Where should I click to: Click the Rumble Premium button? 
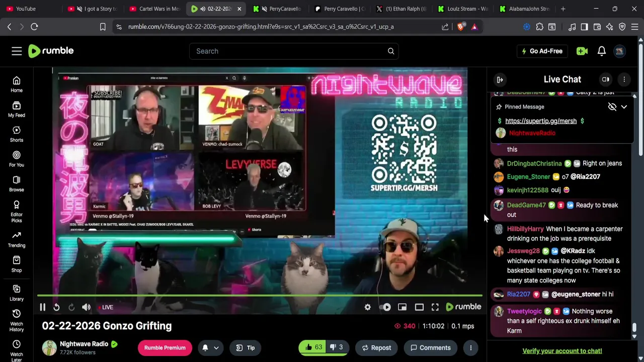(165, 347)
